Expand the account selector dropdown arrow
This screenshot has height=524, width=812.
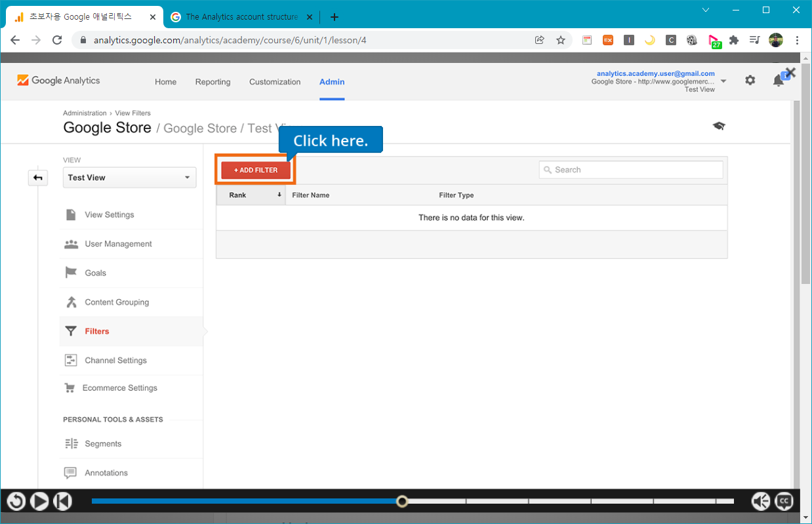pyautogui.click(x=723, y=81)
